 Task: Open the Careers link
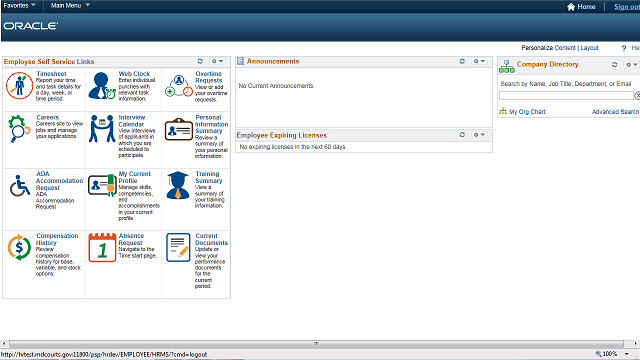pyautogui.click(x=47, y=118)
